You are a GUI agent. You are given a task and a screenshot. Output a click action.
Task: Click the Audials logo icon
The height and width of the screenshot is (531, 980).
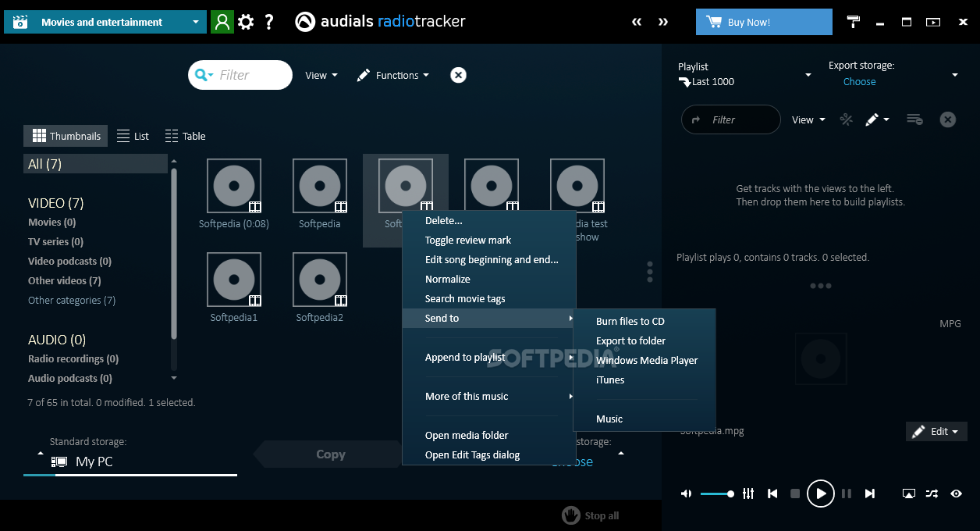[305, 22]
